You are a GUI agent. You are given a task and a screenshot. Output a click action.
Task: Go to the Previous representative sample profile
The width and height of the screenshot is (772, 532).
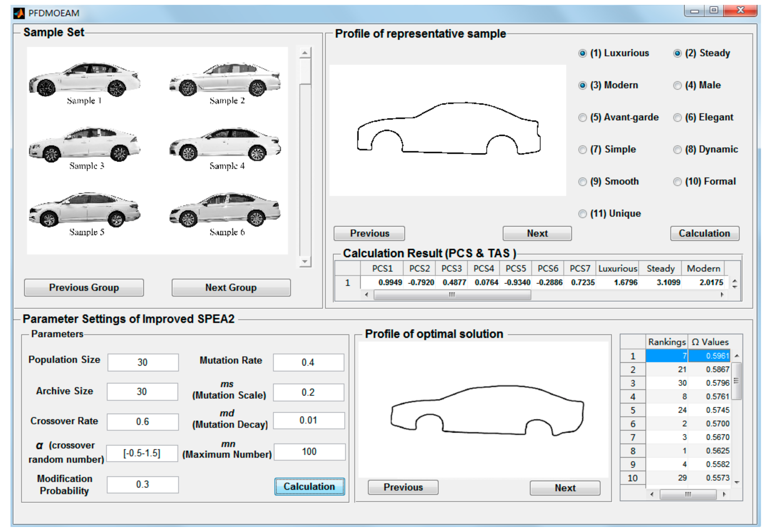point(369,233)
